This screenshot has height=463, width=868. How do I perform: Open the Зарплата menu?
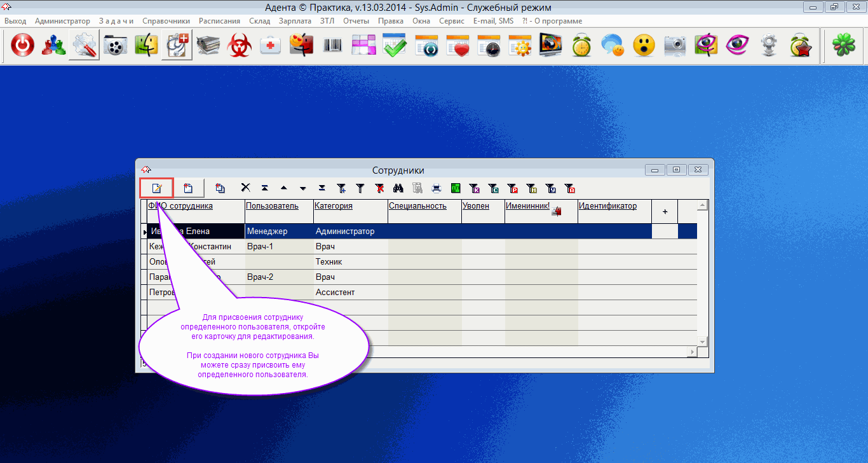295,21
